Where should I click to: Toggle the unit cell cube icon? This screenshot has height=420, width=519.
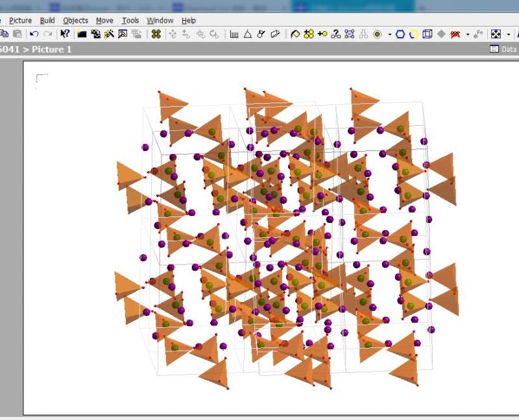[428, 34]
